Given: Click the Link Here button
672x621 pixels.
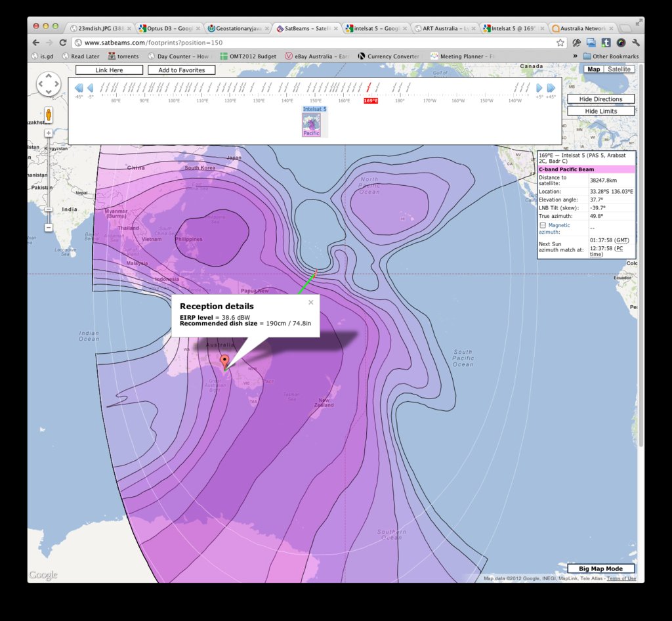Looking at the screenshot, I should [x=110, y=70].
